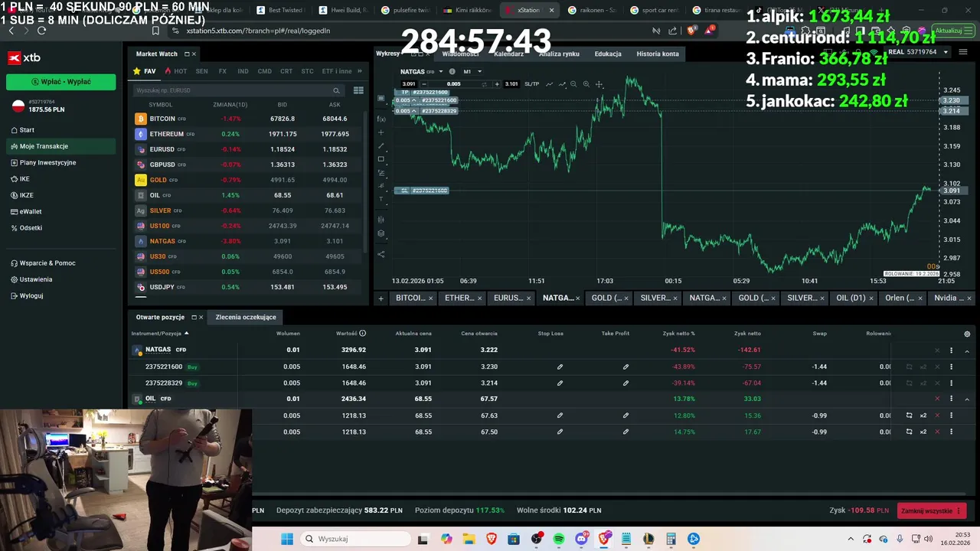Select the FAV tab in Market Watch

145,71
